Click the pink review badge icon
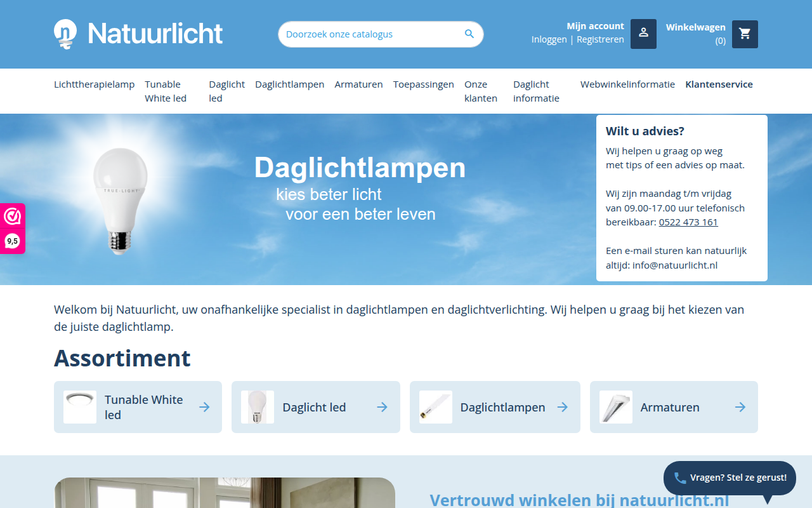Screen dimensions: 812x508 12,217
